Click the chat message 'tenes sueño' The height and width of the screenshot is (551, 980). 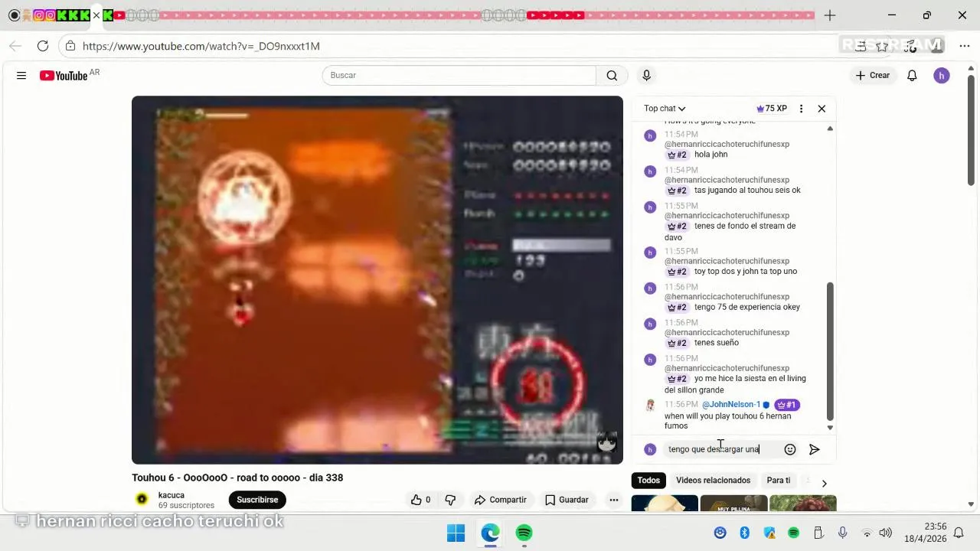click(x=717, y=343)
